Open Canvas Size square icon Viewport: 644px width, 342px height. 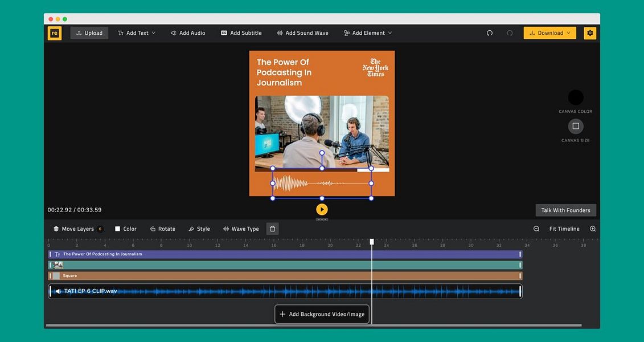(x=576, y=126)
